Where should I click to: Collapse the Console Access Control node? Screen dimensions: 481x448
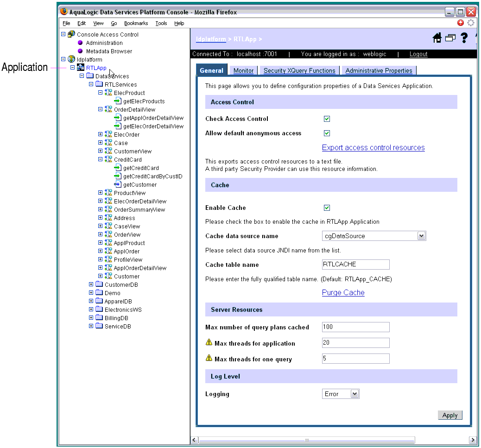coord(63,34)
